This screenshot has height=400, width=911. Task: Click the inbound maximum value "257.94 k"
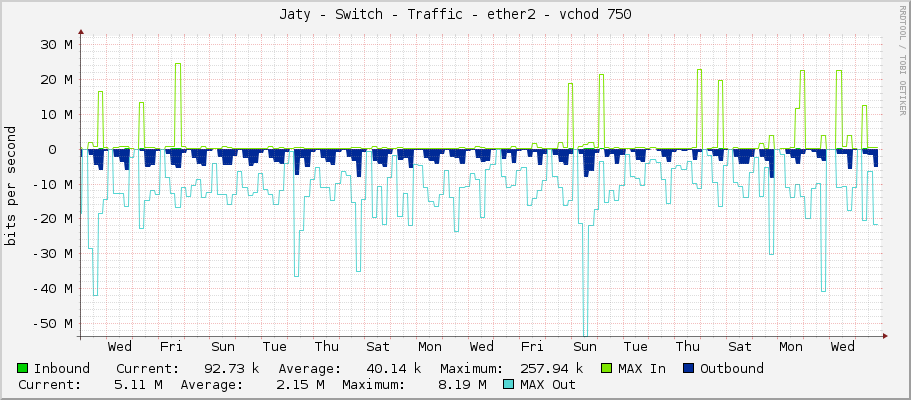click(x=551, y=368)
